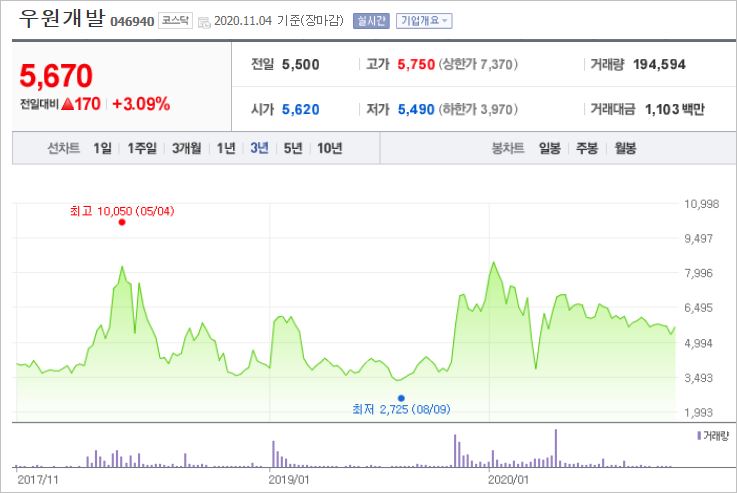
Task: Click the 전일 value 5,500
Action: [300, 64]
